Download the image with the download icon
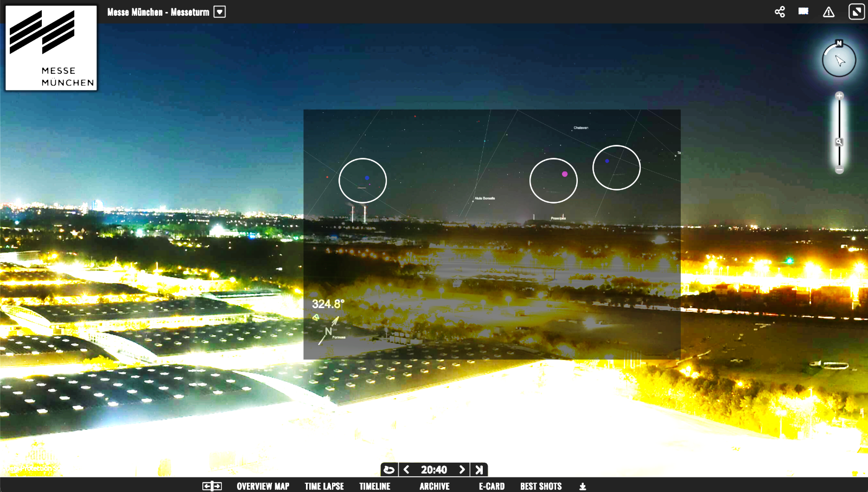The height and width of the screenshot is (492, 868). (x=583, y=487)
